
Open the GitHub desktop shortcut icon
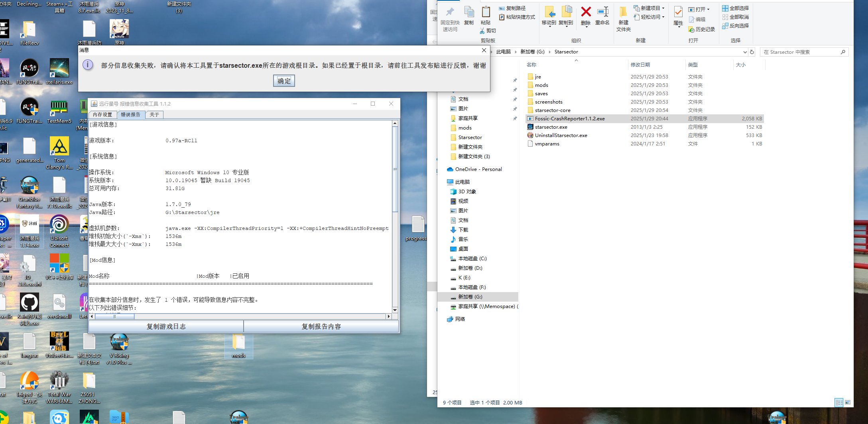(30, 302)
